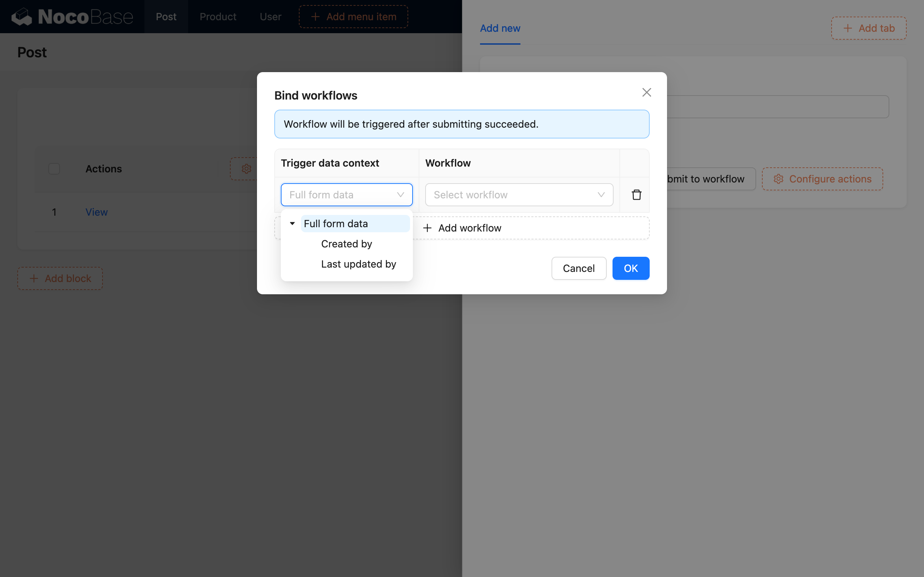Viewport: 924px width, 577px height.
Task: Click the plus icon on Add tab
Action: pos(848,28)
